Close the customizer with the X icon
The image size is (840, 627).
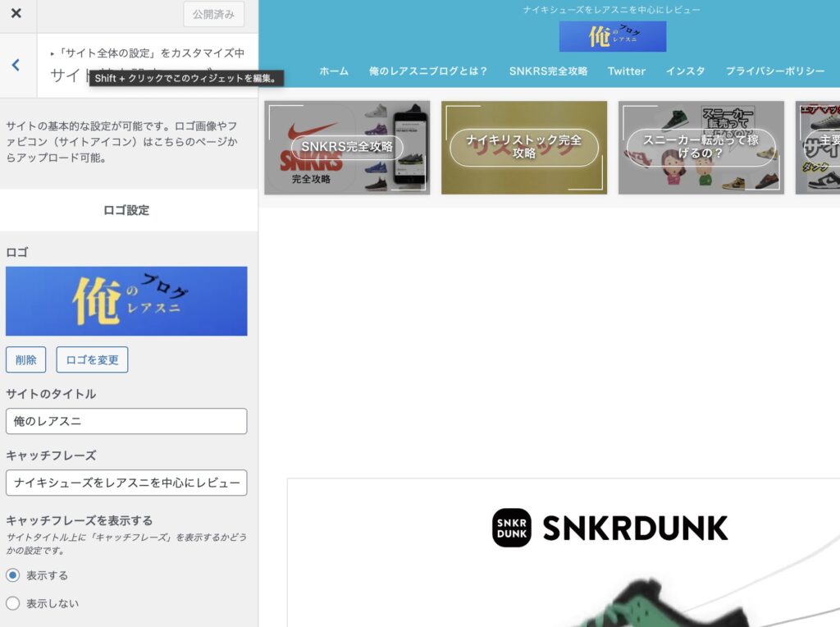pyautogui.click(x=16, y=14)
